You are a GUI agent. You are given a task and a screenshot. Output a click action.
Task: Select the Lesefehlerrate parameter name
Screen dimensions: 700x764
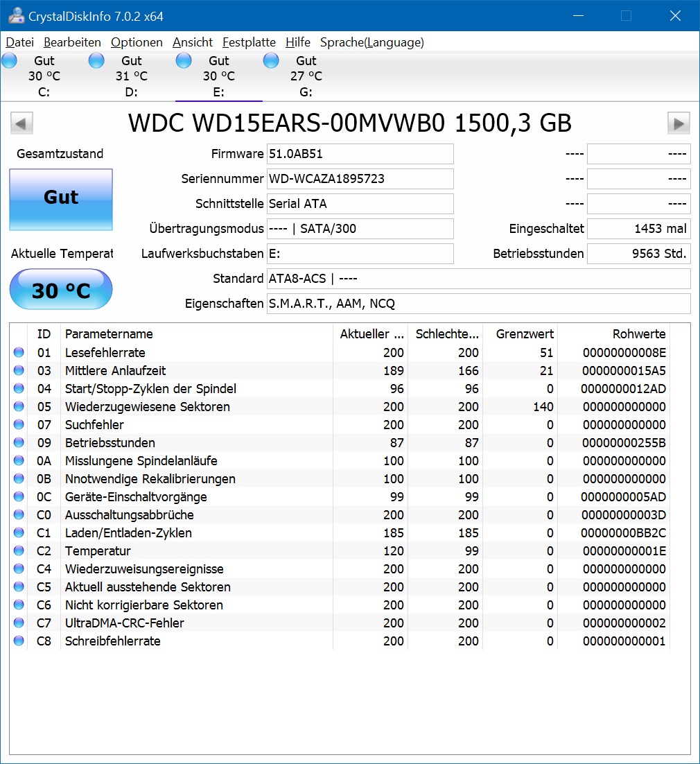[105, 352]
